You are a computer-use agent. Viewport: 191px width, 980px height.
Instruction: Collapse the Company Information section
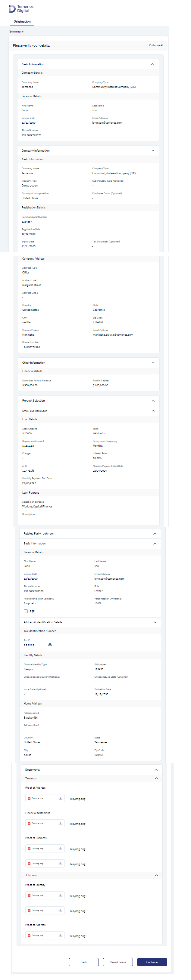152,151
